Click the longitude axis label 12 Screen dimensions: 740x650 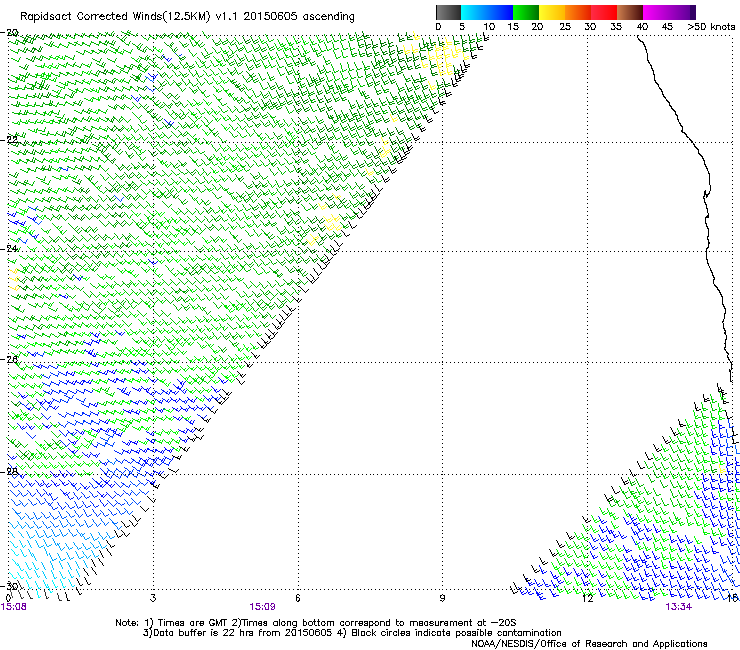tap(587, 598)
